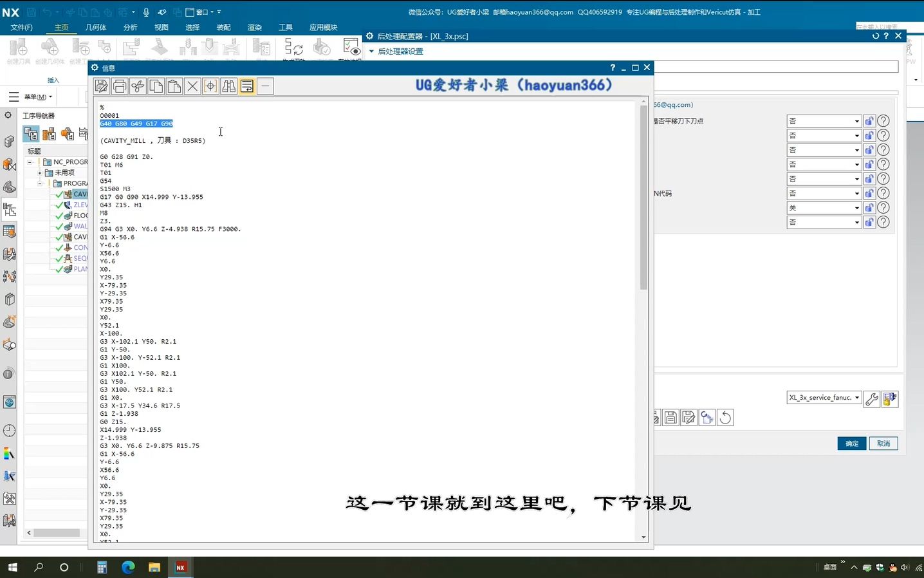The image size is (924, 578).
Task: Open the wrench settings icon near the postprocessor dropdown
Action: click(x=872, y=398)
